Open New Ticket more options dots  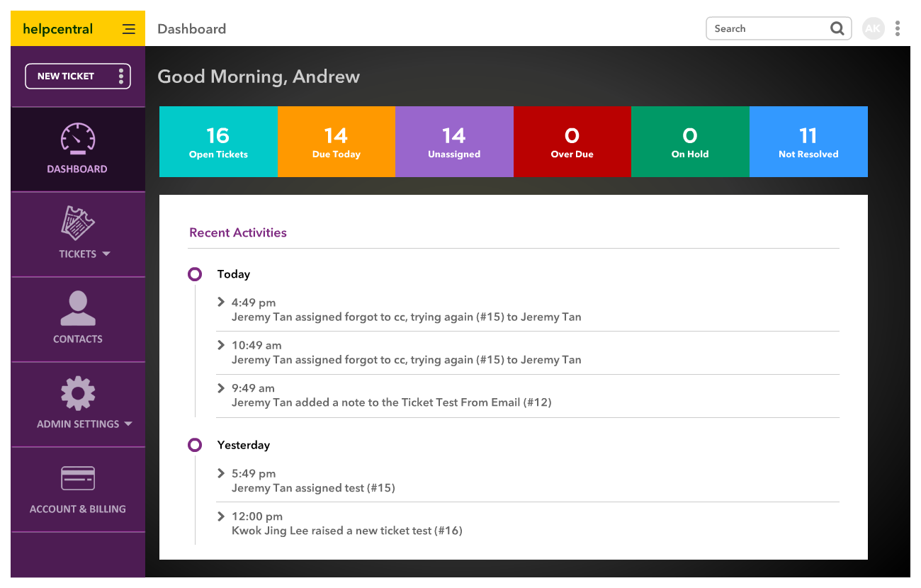[x=120, y=76]
